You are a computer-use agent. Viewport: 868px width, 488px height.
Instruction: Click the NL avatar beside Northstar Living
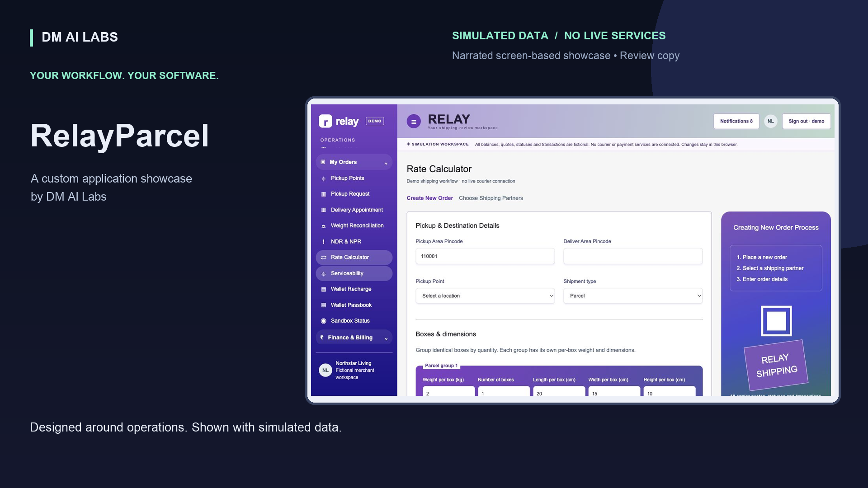[325, 370]
